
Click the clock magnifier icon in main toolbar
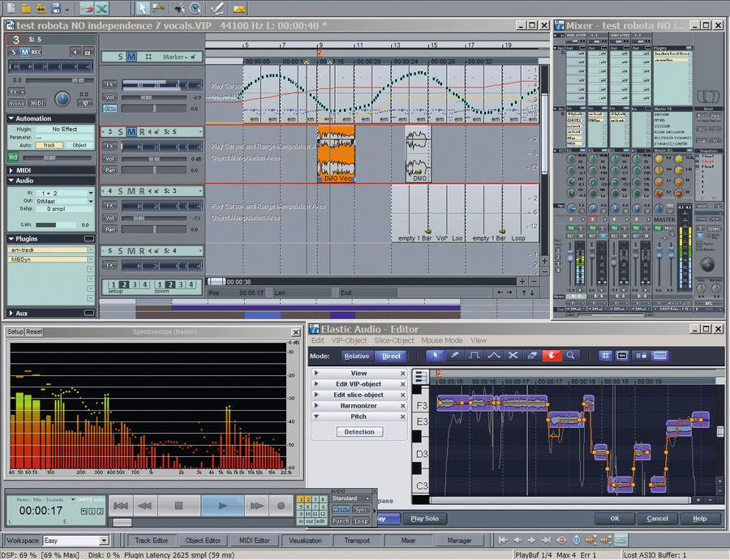(x=195, y=8)
